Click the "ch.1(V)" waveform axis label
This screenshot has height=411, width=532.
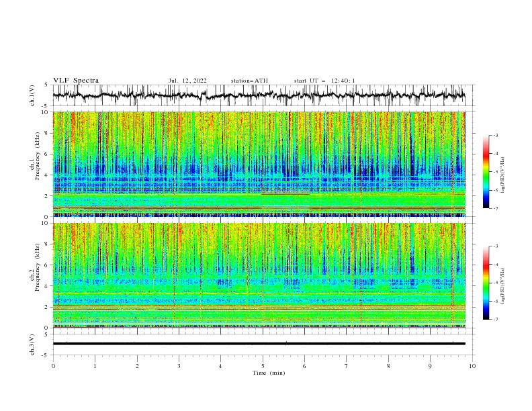click(x=32, y=95)
